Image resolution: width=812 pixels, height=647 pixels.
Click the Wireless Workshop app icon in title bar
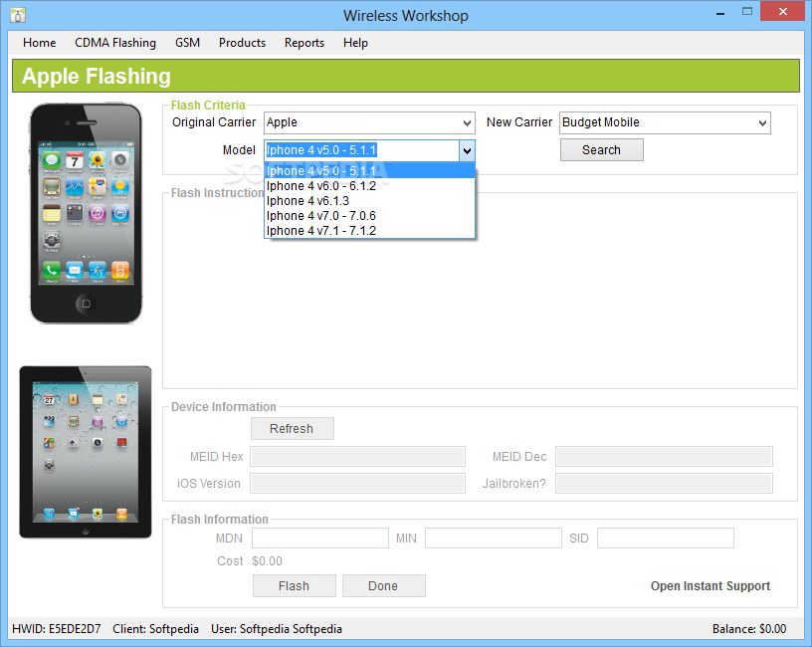[18, 15]
